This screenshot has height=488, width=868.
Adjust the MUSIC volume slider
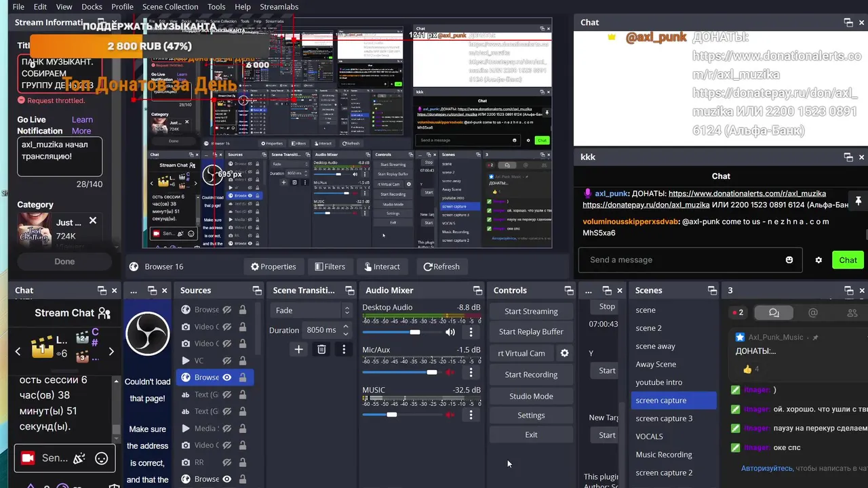[391, 414]
